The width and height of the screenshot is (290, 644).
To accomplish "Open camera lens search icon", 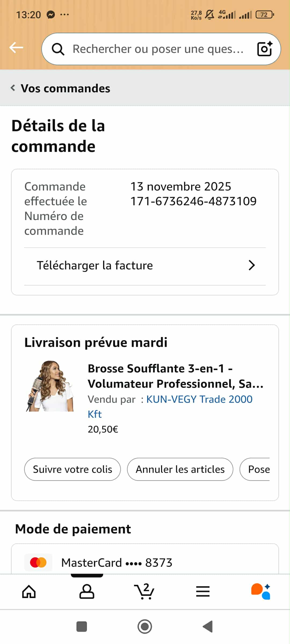I will pos(264,49).
